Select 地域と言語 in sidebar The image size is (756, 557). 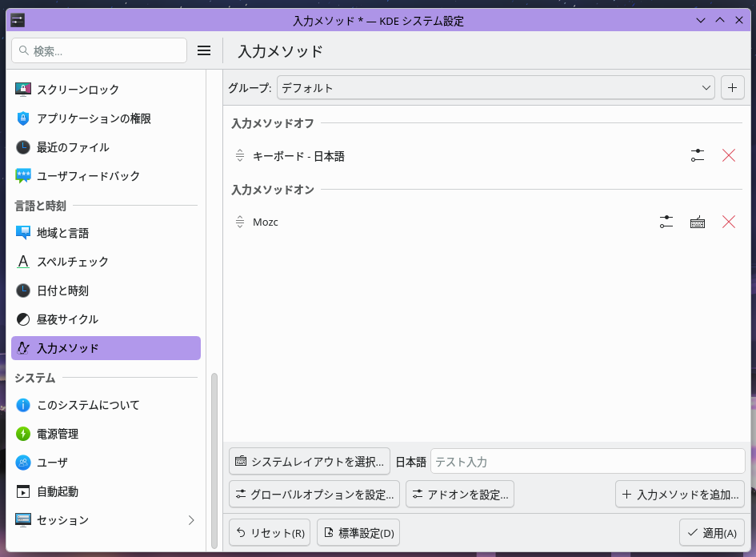pos(62,233)
